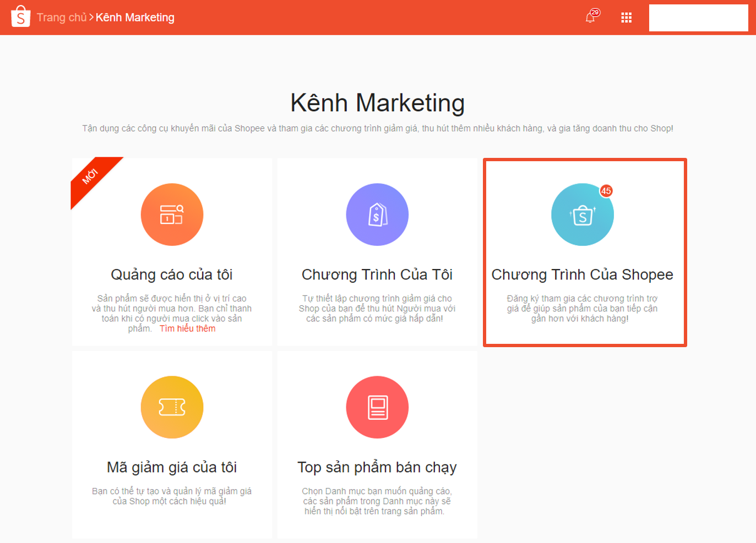Open Top sản phẩm bán chạy title
This screenshot has height=543, width=756.
click(x=377, y=467)
